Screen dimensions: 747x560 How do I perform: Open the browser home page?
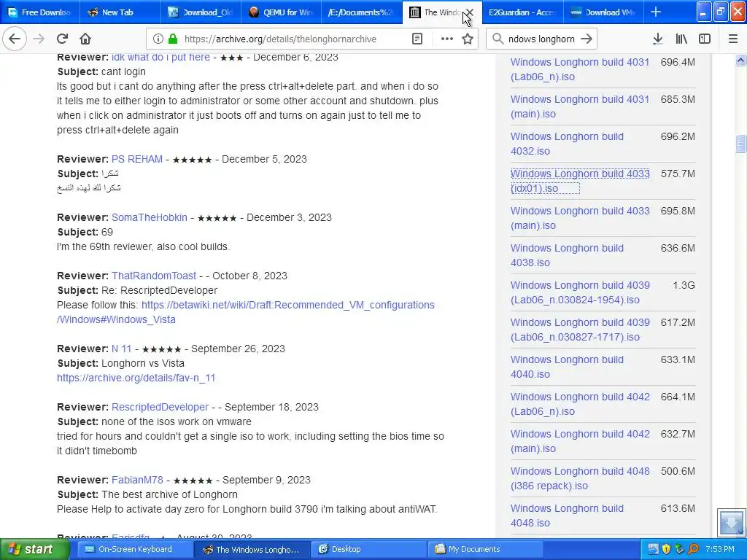point(85,39)
